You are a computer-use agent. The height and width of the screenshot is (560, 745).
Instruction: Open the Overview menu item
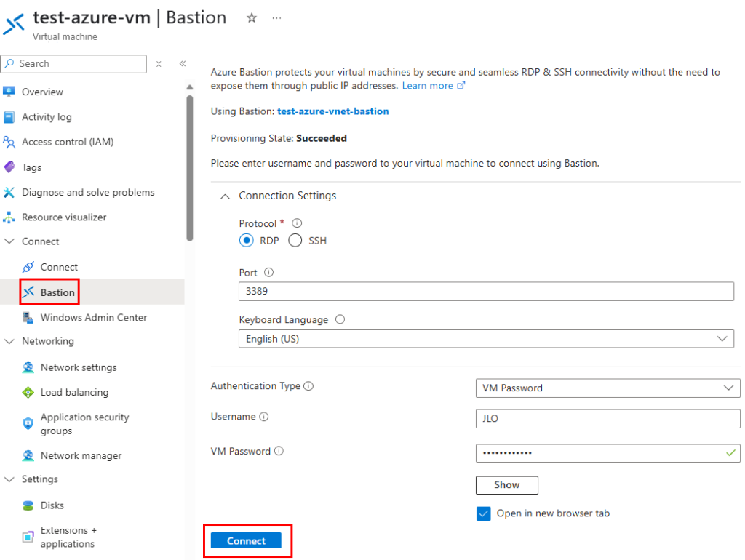click(x=42, y=92)
